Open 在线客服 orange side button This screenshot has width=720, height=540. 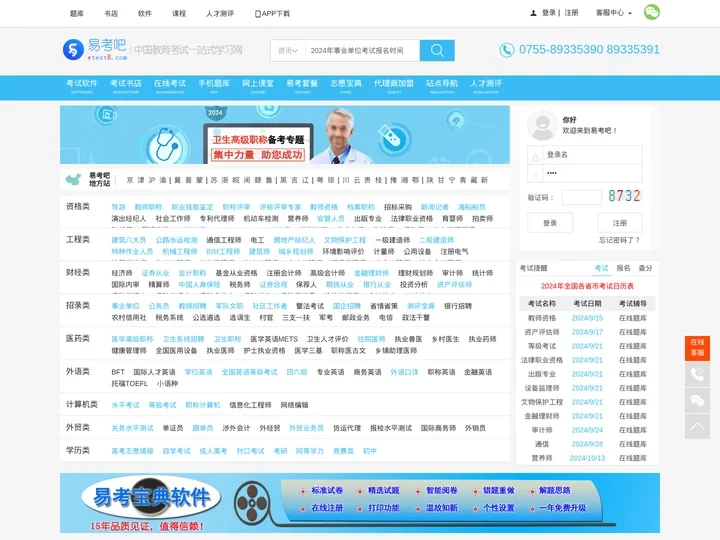697,348
